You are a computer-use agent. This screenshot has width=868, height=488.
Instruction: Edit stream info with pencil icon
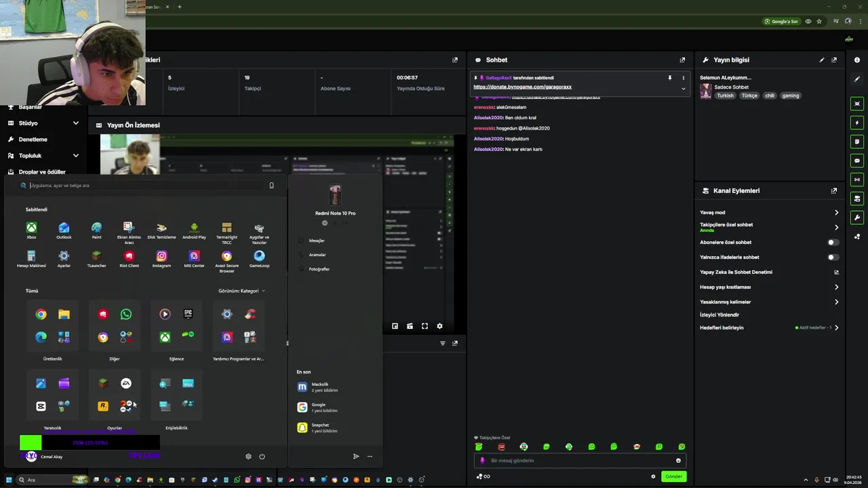(822, 60)
